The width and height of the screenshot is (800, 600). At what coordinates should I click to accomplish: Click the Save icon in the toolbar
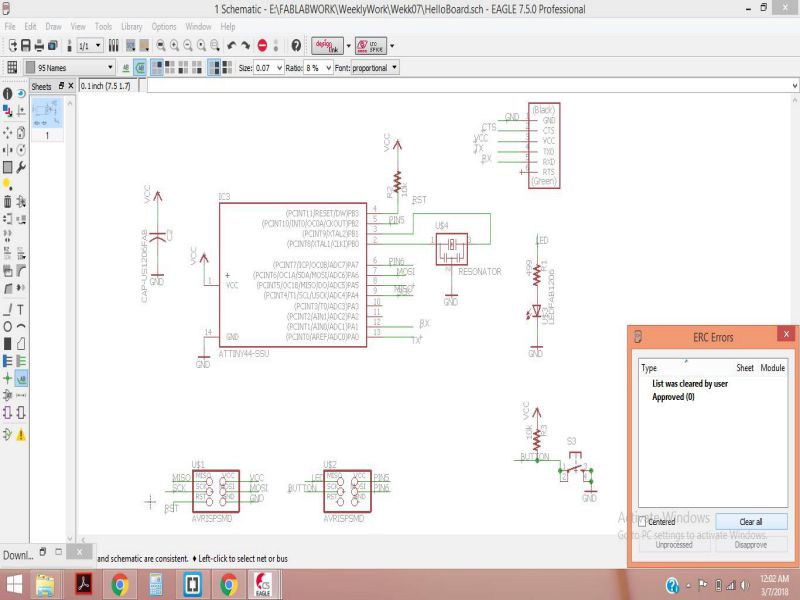point(26,45)
